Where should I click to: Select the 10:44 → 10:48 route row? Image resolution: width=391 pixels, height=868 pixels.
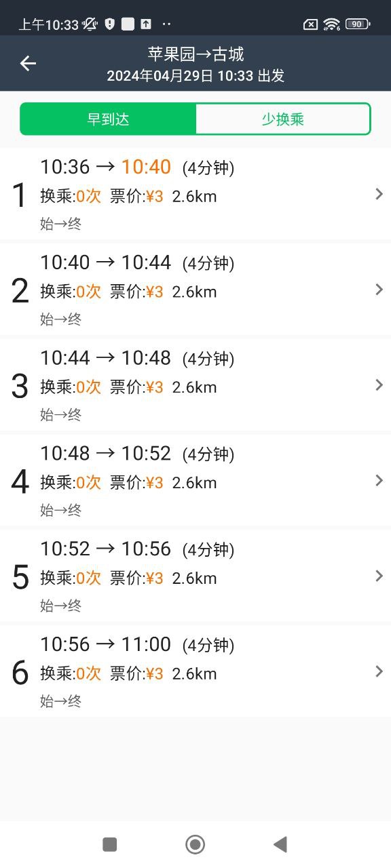click(195, 385)
